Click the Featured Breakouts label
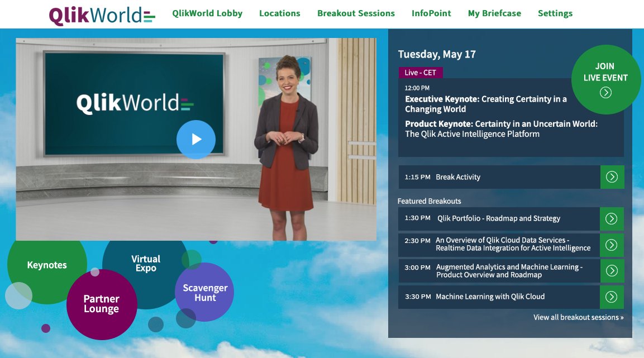Image resolution: width=644 pixels, height=358 pixels. (429, 201)
